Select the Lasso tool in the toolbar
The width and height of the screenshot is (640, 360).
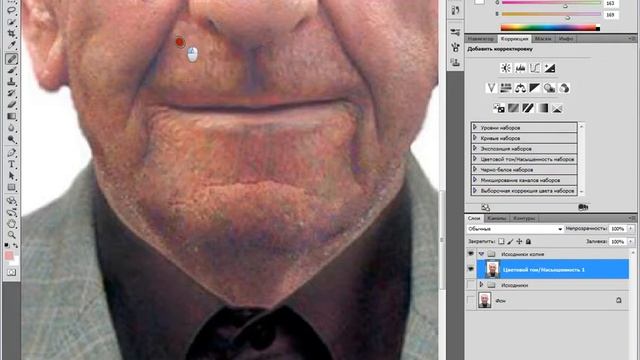point(11,10)
